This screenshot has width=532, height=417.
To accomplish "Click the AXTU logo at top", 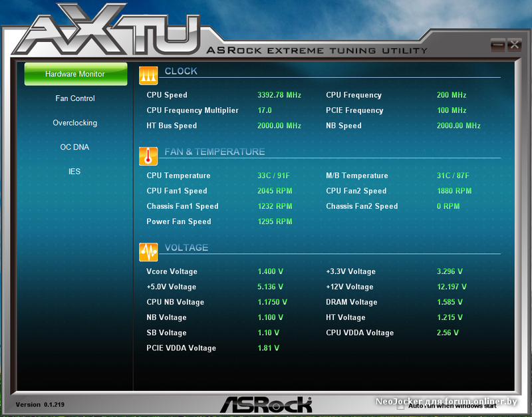I will click(x=107, y=31).
